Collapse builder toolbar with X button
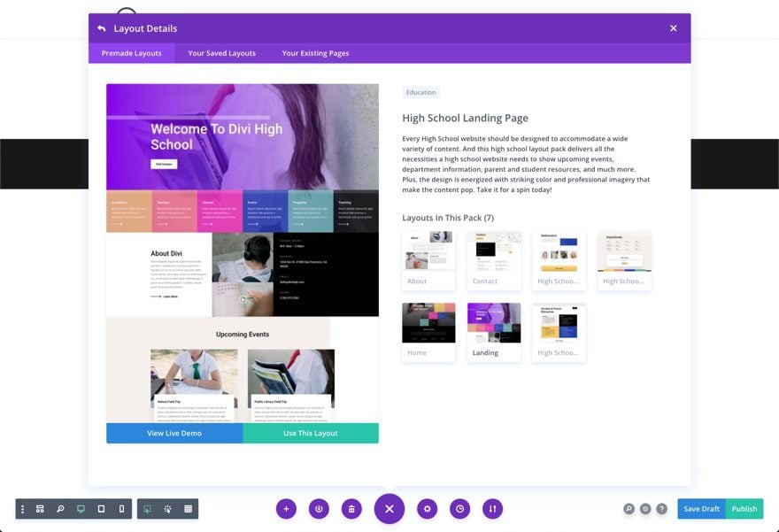Screen dimensions: 779x532 point(389,509)
